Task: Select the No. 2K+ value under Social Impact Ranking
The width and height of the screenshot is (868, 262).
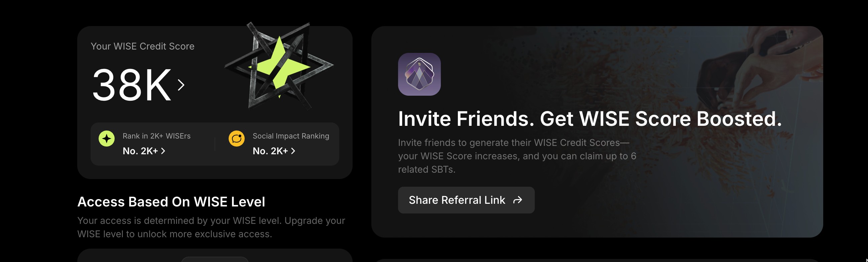Action: (270, 151)
